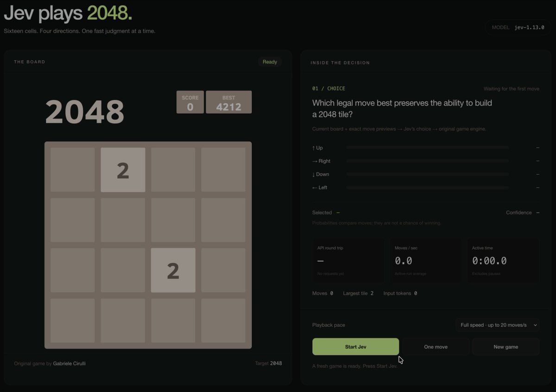
Task: Click the Right move probability bar
Action: coord(427,161)
